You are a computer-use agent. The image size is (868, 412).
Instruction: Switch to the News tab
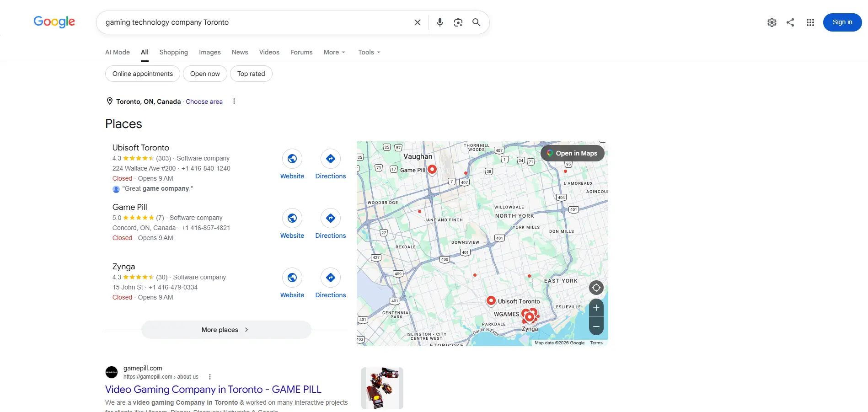pos(240,52)
